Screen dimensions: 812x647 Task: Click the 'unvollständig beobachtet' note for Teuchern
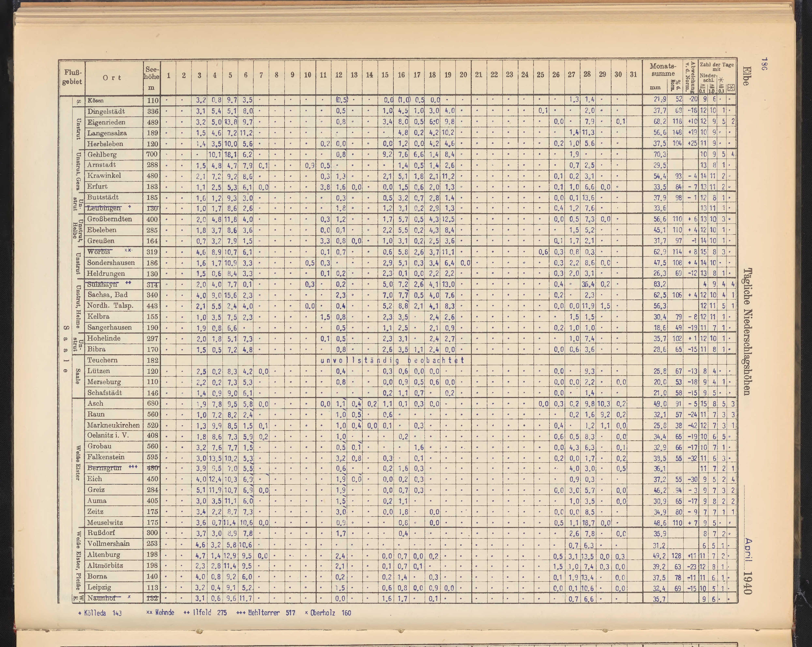[392, 361]
